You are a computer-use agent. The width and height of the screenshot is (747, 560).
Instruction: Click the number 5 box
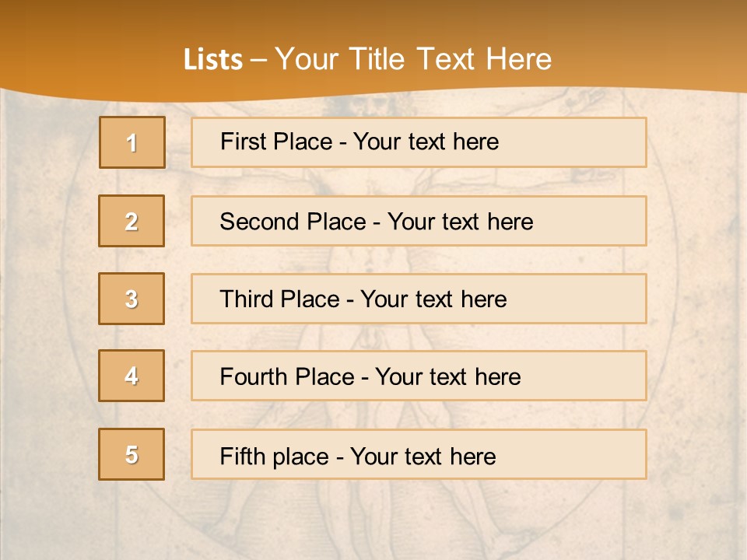[132, 454]
